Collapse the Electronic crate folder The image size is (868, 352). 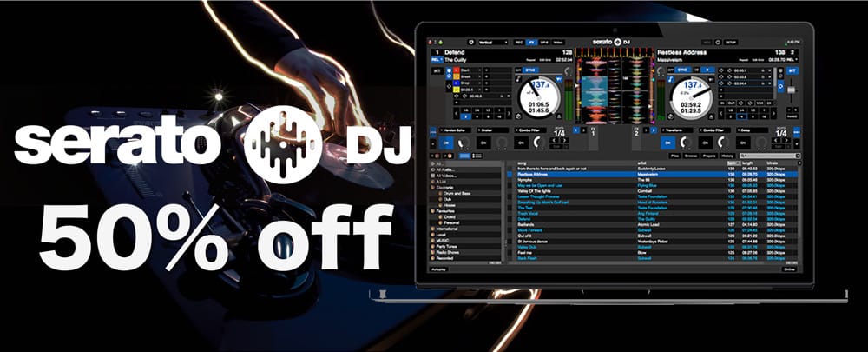(x=433, y=188)
